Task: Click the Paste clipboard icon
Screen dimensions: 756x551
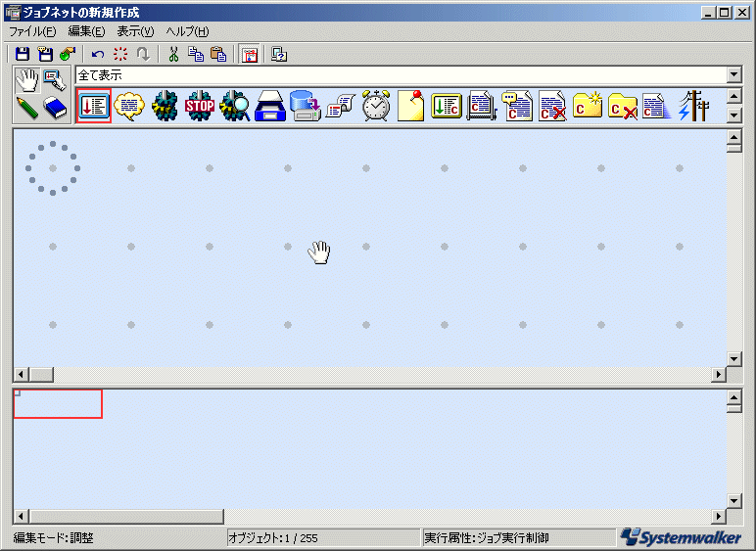Action: (x=218, y=54)
